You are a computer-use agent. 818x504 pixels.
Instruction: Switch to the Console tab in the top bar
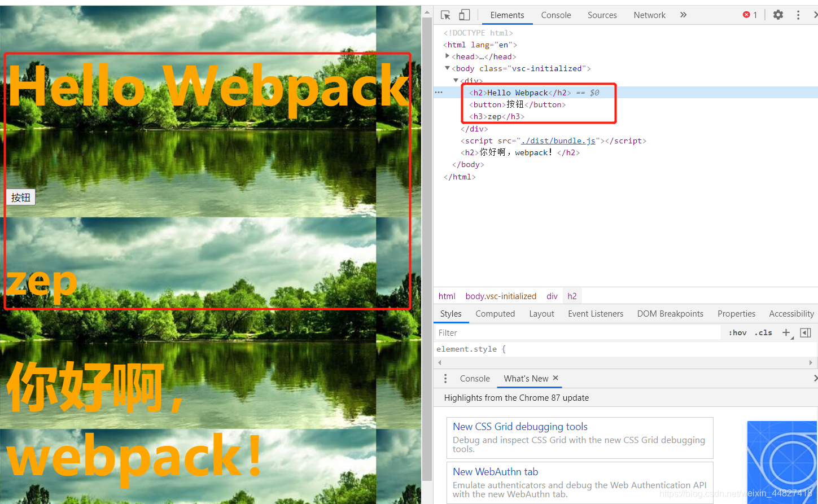[x=556, y=15]
